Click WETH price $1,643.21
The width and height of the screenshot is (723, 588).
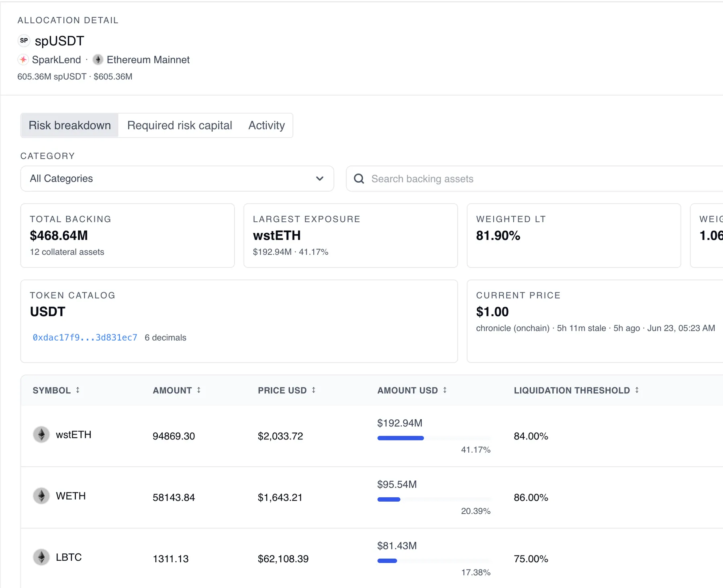point(280,498)
